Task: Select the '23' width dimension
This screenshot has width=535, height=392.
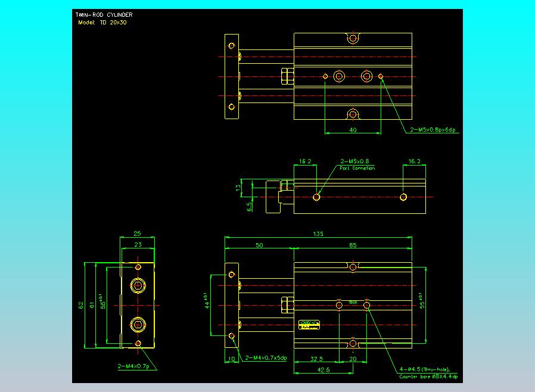Action: pyautogui.click(x=138, y=244)
